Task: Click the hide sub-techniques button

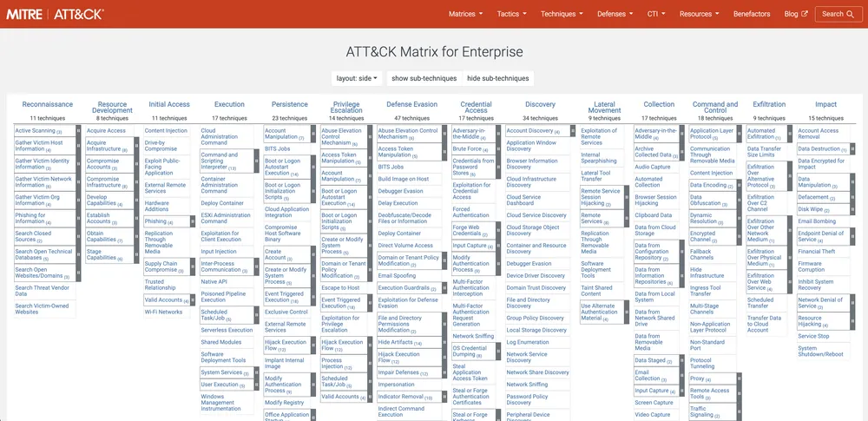Action: pos(497,78)
